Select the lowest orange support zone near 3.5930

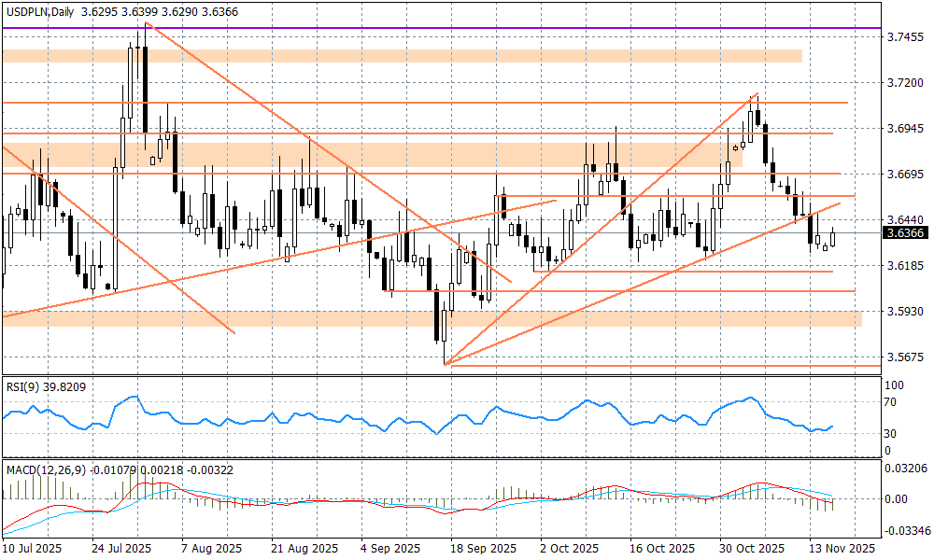(x=430, y=319)
